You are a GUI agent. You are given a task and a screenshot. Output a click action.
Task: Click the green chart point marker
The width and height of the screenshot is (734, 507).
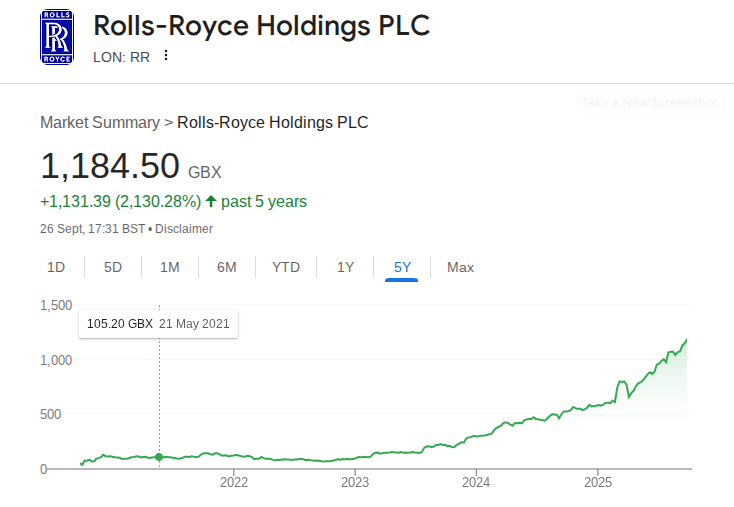[x=159, y=457]
